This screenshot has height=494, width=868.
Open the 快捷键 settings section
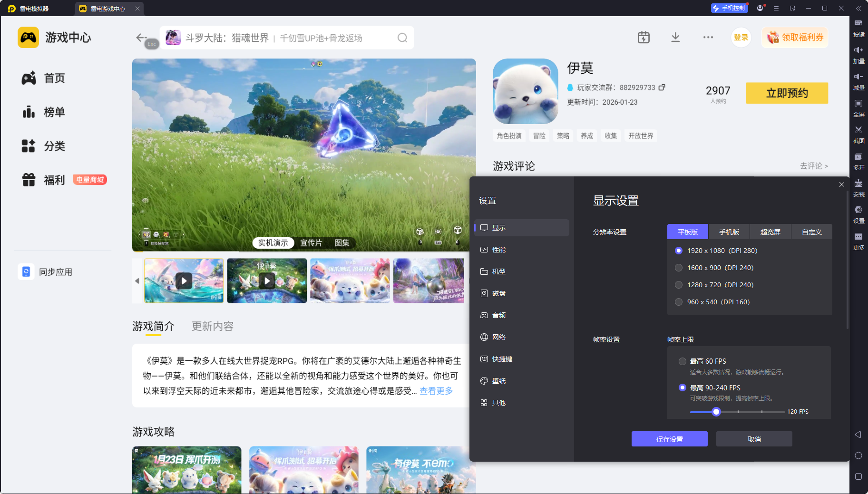click(522, 359)
